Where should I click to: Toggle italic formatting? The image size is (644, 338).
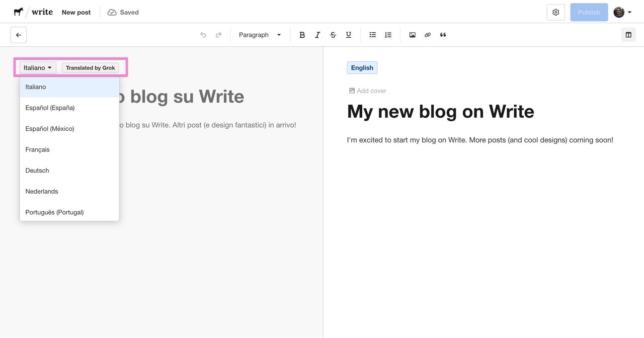pos(317,35)
